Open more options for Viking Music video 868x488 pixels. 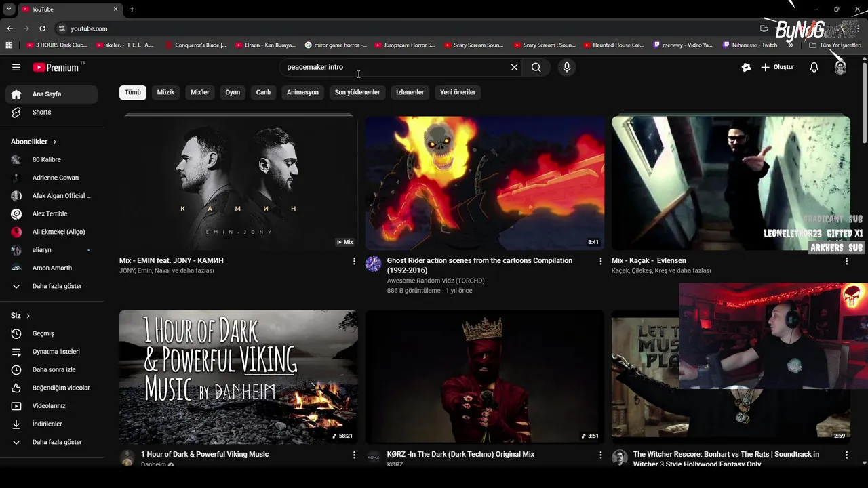[x=354, y=455]
